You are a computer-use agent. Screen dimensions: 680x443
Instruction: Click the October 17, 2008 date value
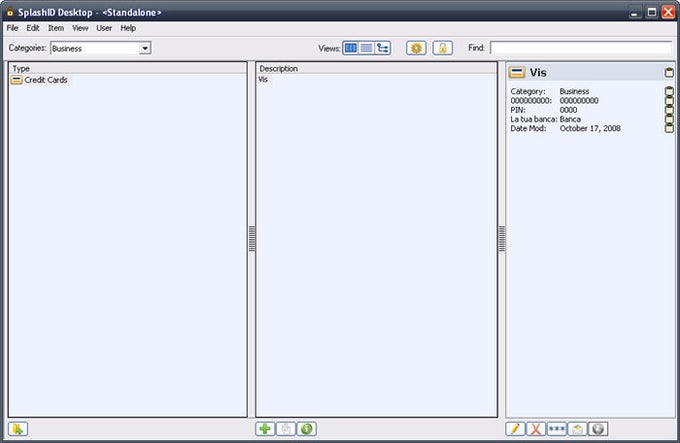[590, 128]
